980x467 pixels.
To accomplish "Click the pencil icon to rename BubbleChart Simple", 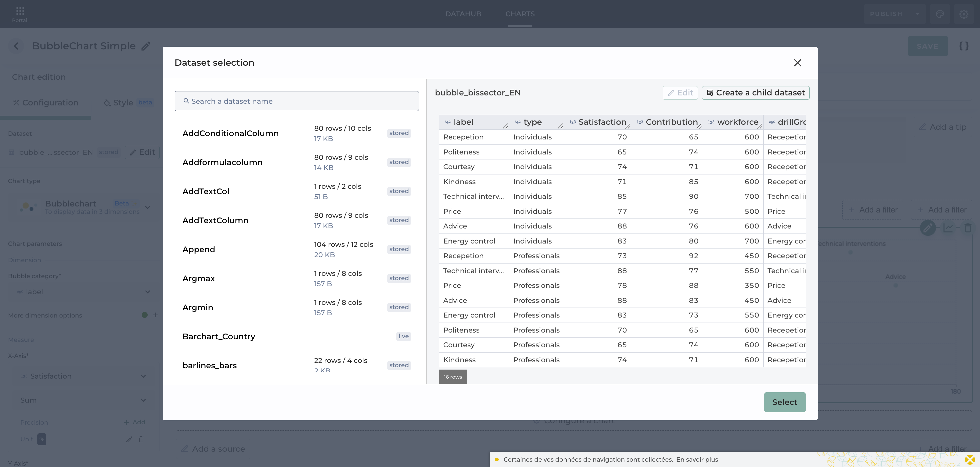I will click(146, 46).
